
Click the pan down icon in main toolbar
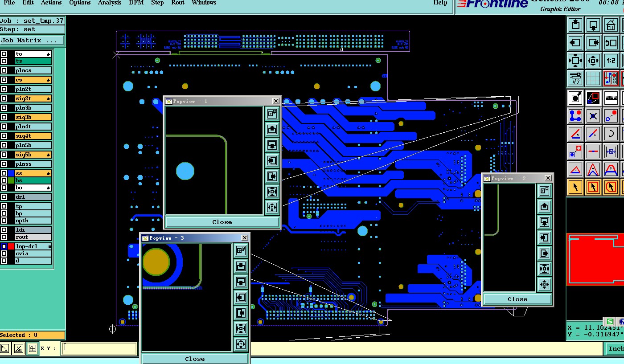click(x=593, y=25)
